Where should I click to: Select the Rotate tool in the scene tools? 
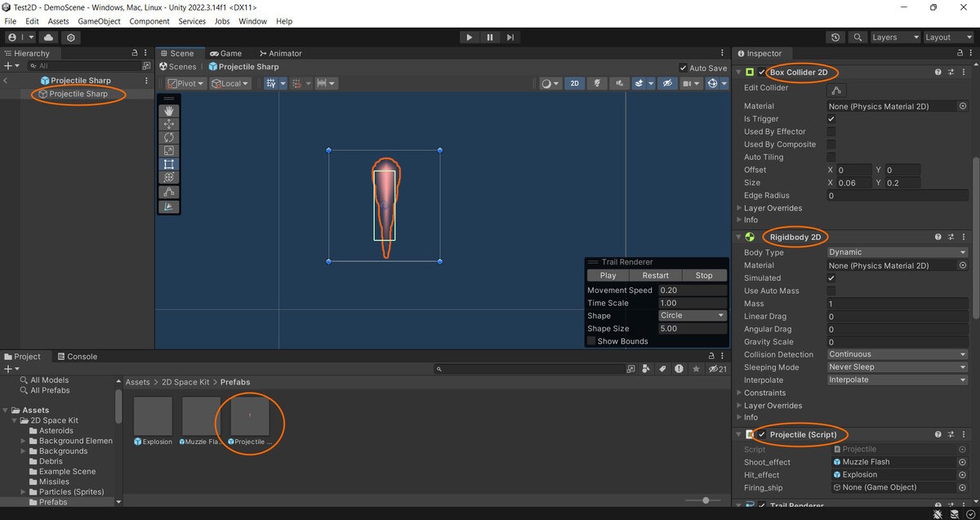(x=169, y=138)
